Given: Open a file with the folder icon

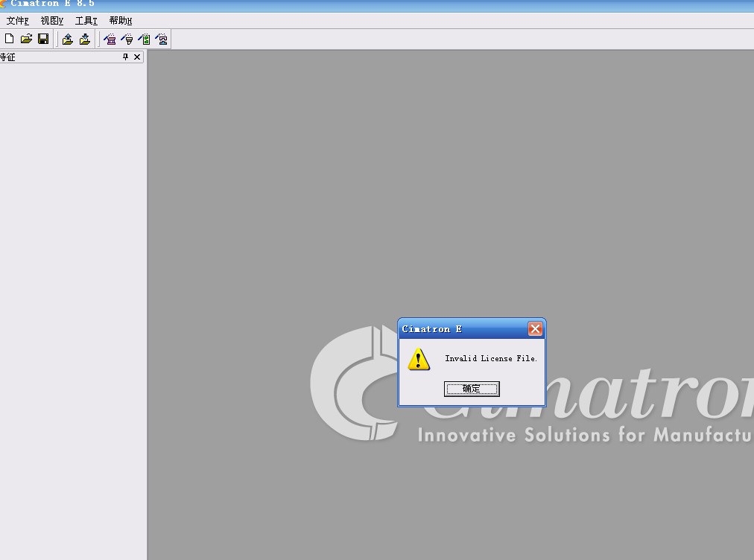Looking at the screenshot, I should coord(26,39).
